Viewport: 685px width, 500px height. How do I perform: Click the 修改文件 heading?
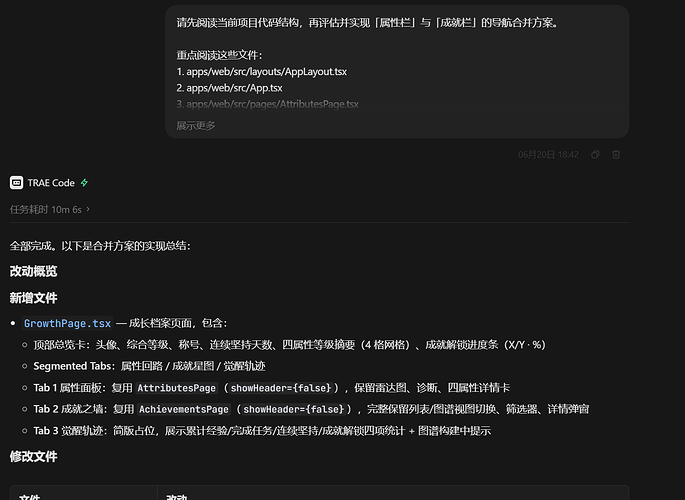34,457
